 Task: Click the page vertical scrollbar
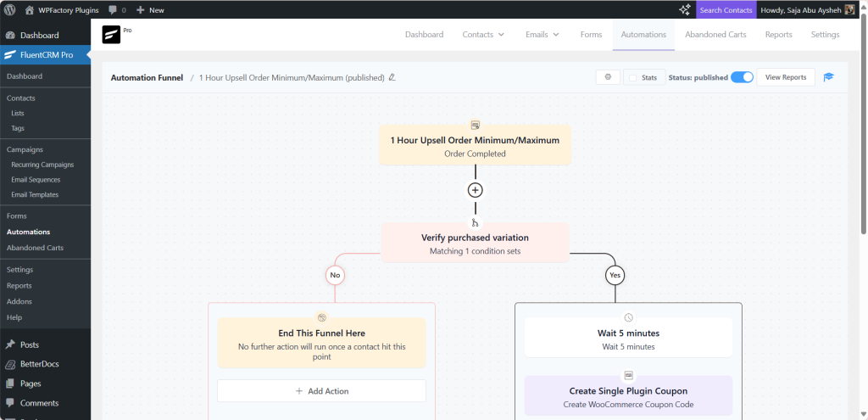864,122
